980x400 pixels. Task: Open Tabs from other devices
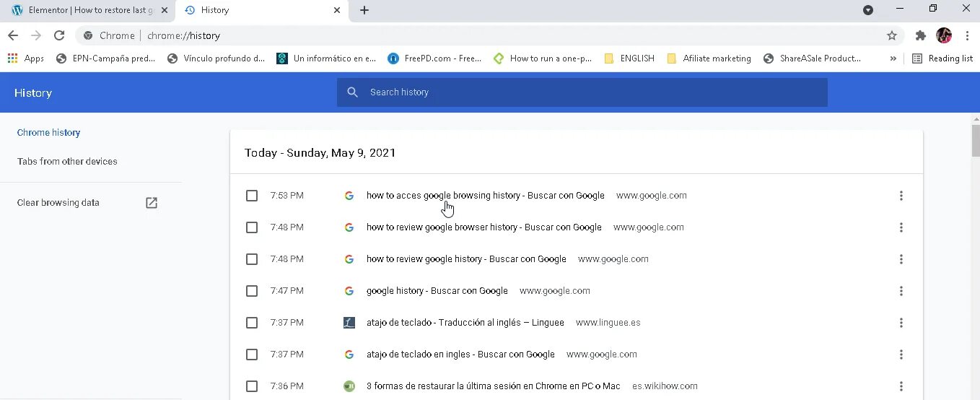click(x=67, y=162)
